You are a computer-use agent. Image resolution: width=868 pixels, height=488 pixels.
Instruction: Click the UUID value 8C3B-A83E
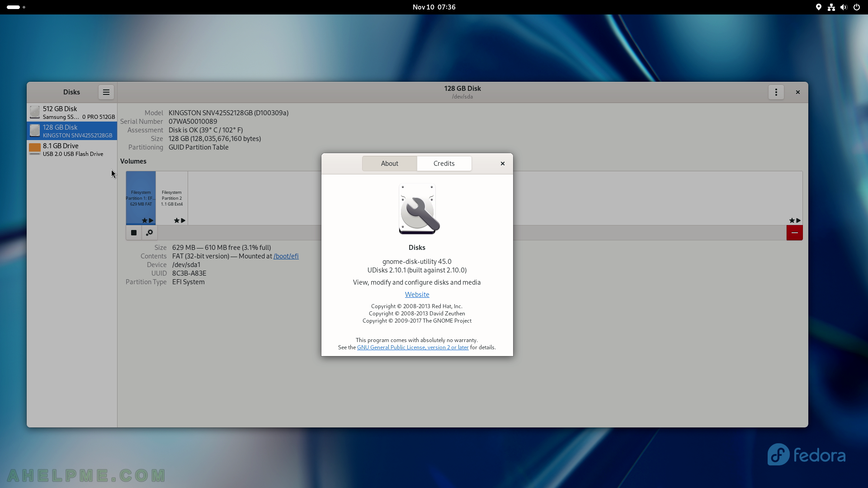(x=189, y=273)
